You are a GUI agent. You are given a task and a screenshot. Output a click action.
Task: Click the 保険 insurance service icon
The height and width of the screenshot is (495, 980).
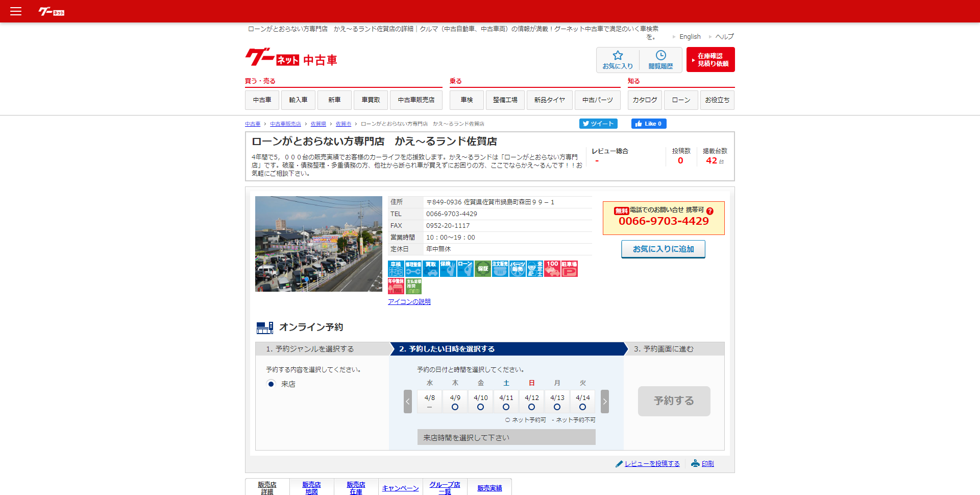coord(448,269)
